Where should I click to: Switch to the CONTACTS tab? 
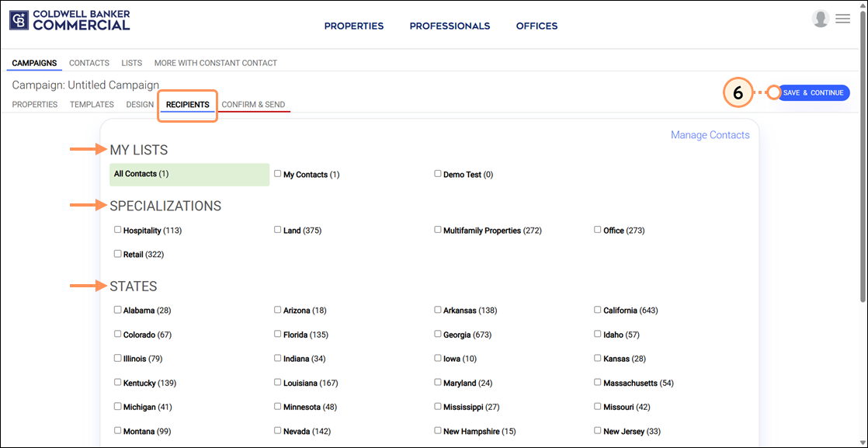[x=89, y=63]
